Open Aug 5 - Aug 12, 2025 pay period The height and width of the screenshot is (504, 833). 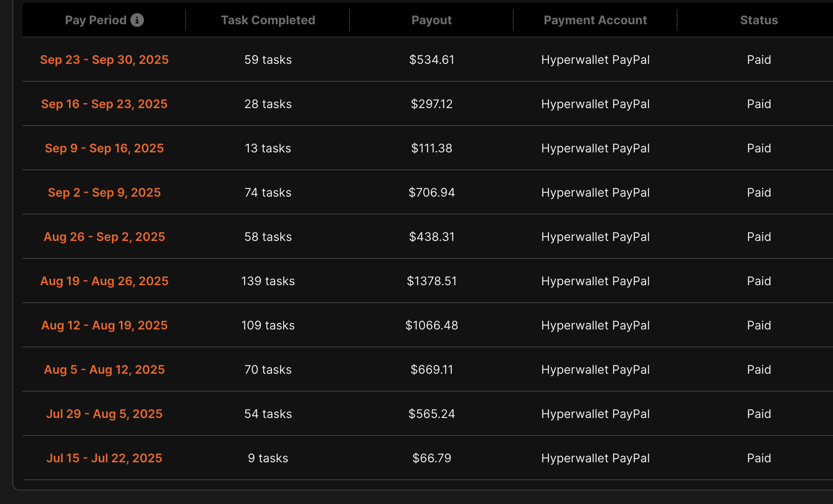coord(104,369)
